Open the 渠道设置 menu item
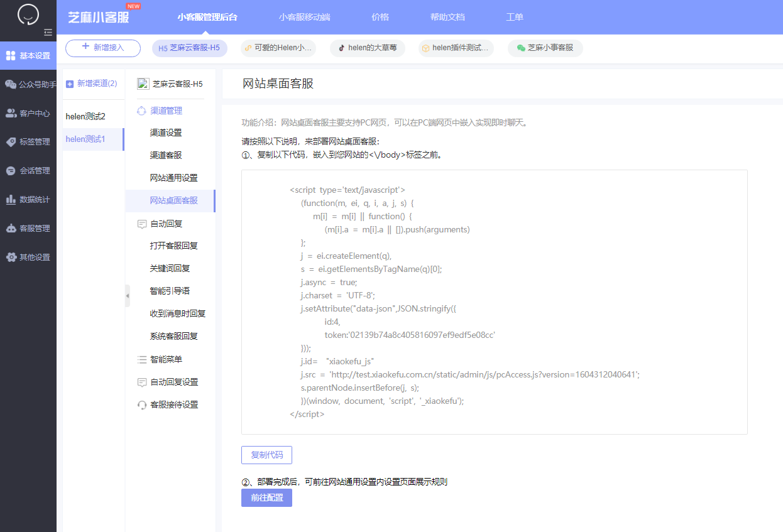The width and height of the screenshot is (783, 532). [166, 133]
